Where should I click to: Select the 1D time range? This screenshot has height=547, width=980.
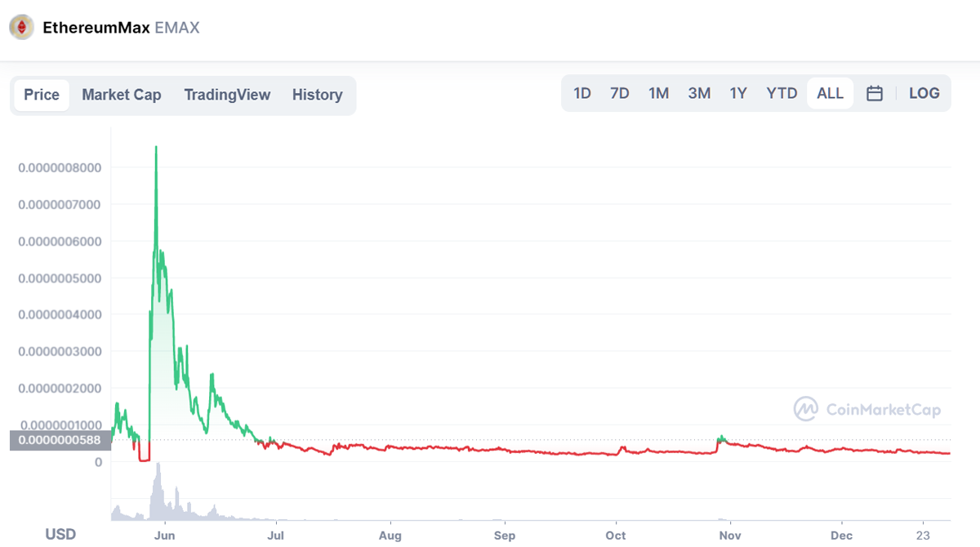point(582,93)
